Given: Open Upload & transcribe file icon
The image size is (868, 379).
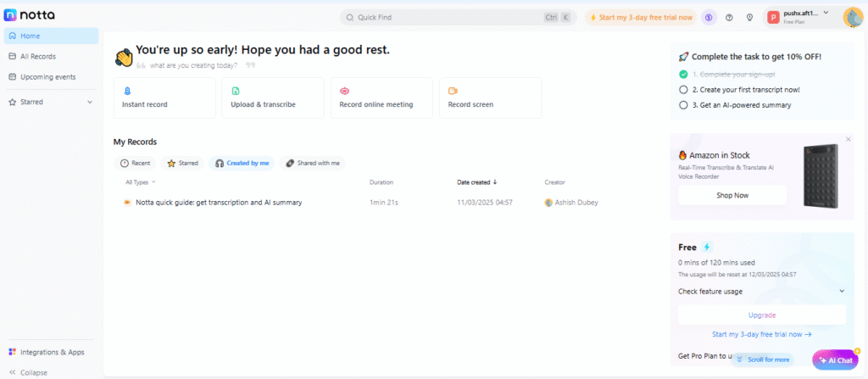Looking at the screenshot, I should point(236,91).
